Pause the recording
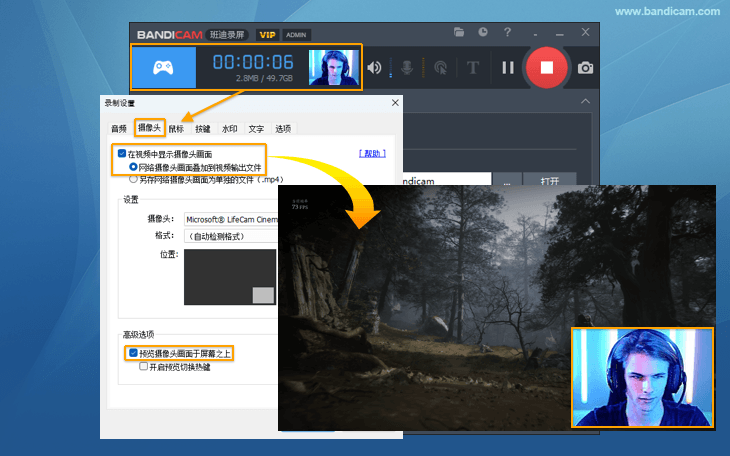Screen dimensions: 730x456 click(x=508, y=68)
